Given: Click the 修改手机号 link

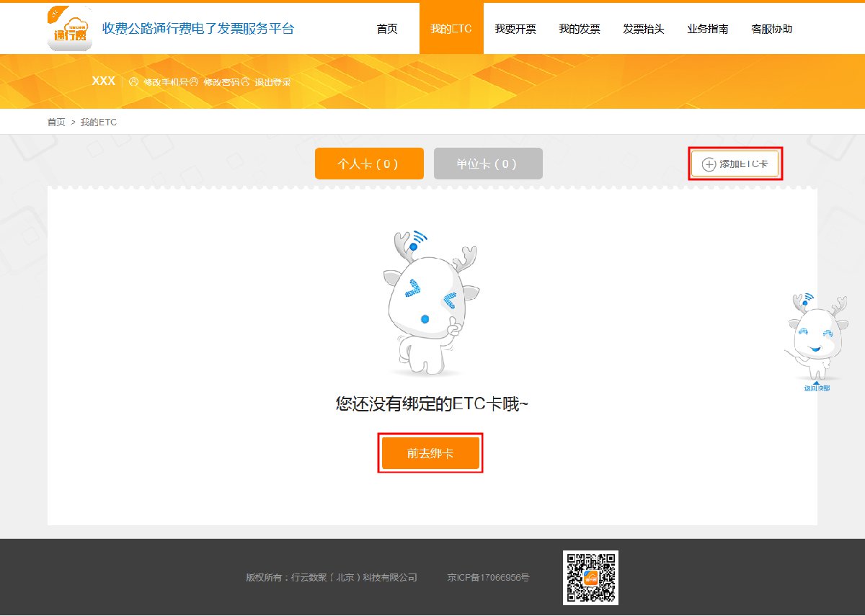Looking at the screenshot, I should tap(166, 82).
